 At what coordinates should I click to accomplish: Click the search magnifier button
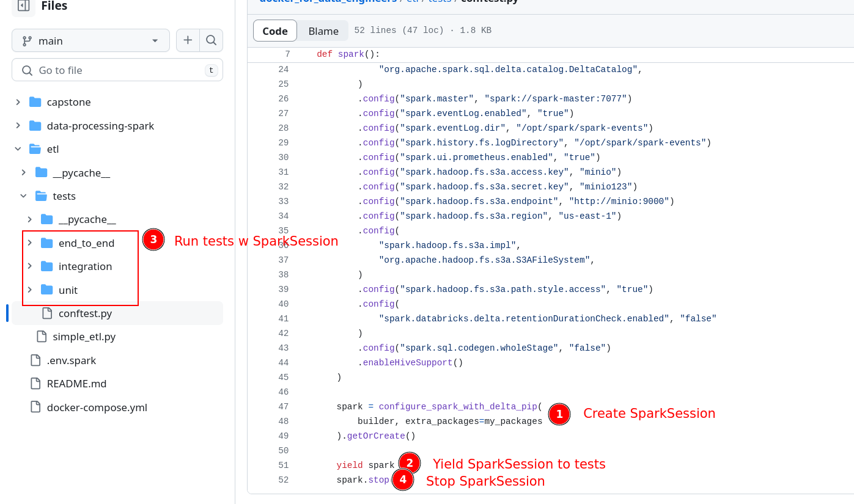tap(211, 40)
